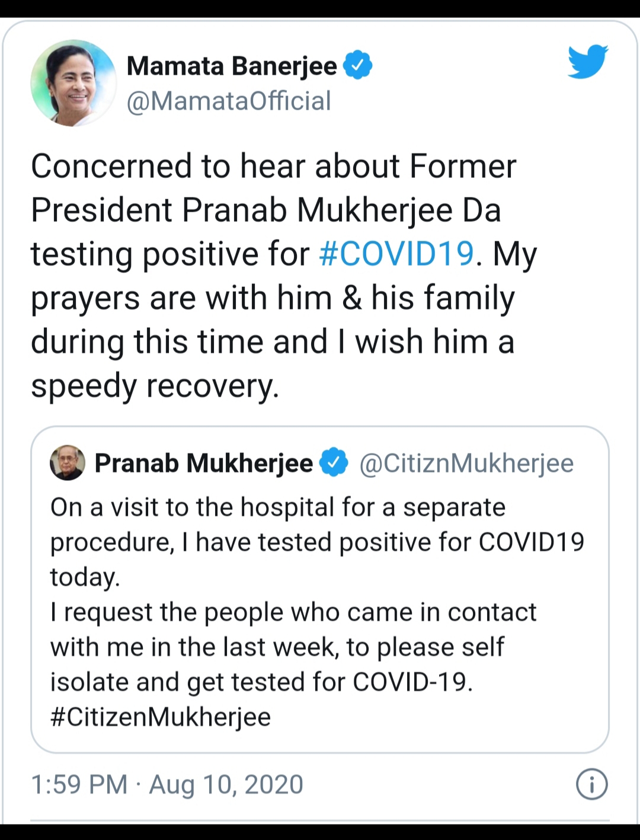640x840 pixels.
Task: Click Mamata Banerjee's blue verified badge
Action: pos(358,65)
